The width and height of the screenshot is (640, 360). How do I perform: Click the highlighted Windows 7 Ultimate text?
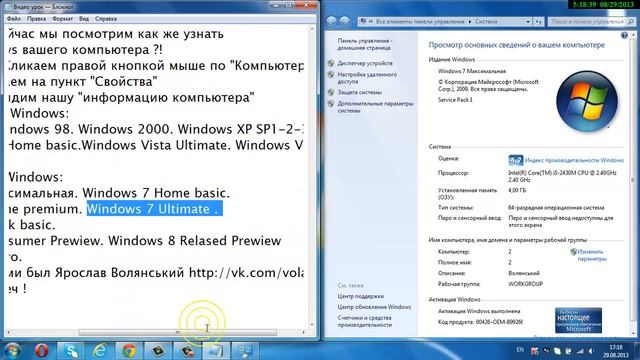pyautogui.click(x=154, y=209)
